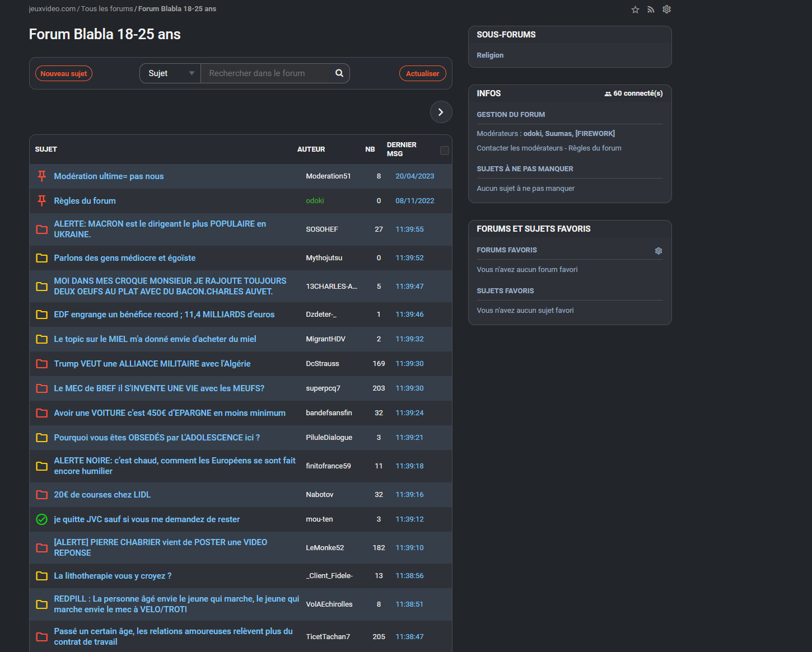Open the pinned topic Règles du forum

click(x=85, y=201)
